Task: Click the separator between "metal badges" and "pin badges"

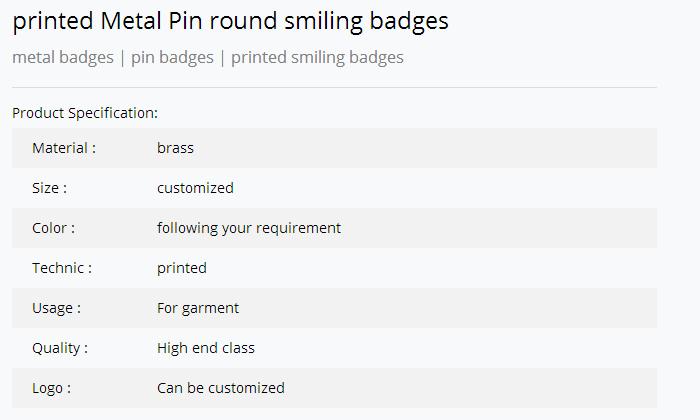Action: 122,57
